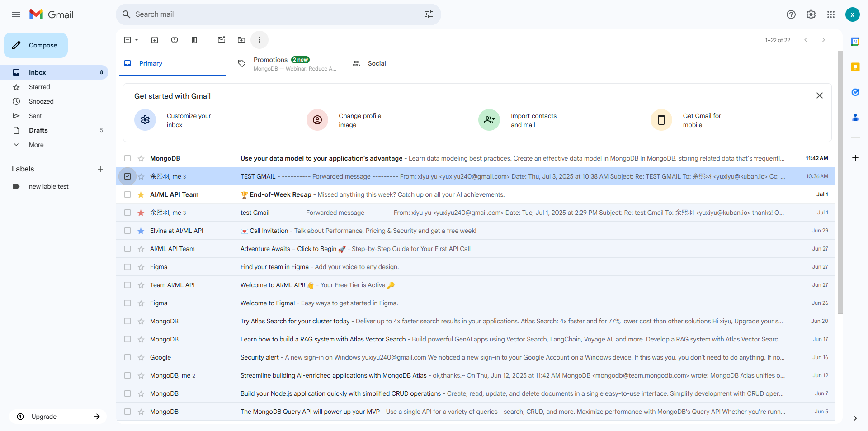This screenshot has height=431, width=868.
Task: Click the Import contacts and mail icon
Action: point(489,120)
